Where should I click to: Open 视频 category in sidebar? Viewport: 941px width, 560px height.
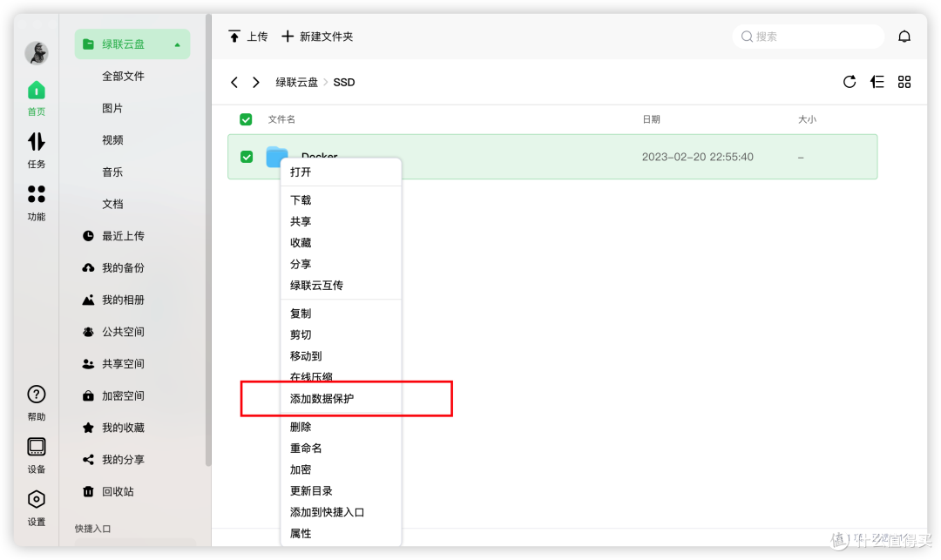[112, 139]
